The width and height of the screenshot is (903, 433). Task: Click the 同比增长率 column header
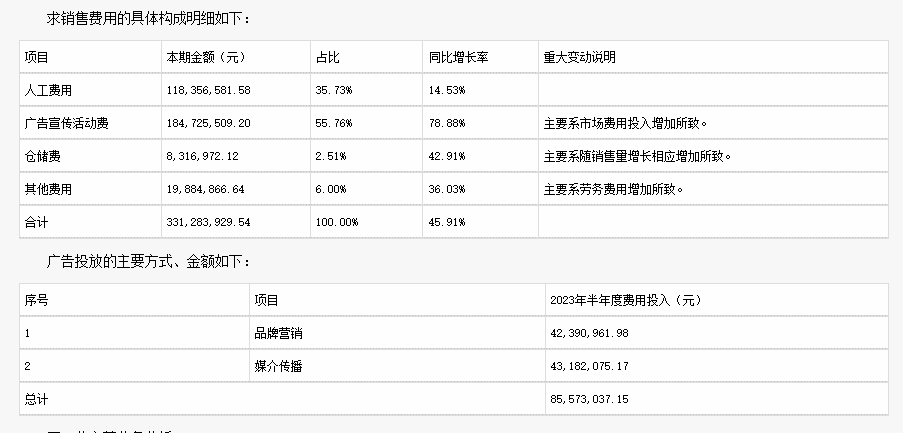tap(458, 58)
